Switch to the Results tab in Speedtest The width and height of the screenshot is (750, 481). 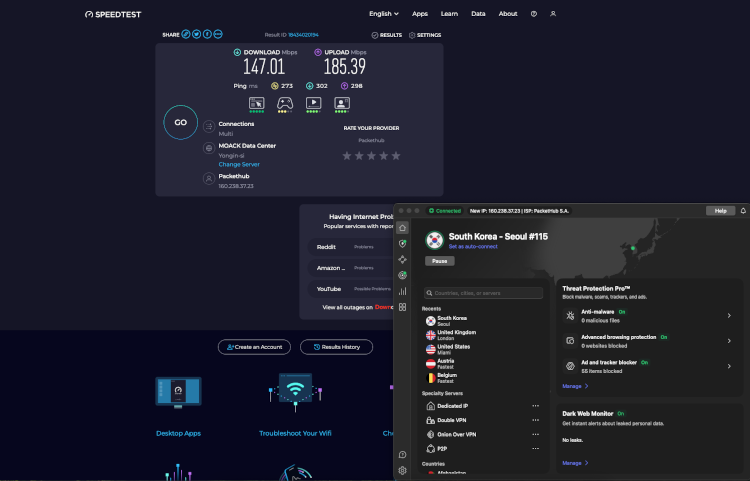[x=386, y=35]
